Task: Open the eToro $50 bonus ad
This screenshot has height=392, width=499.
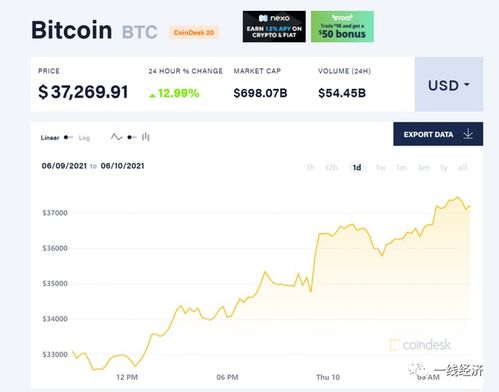Action: point(342,27)
